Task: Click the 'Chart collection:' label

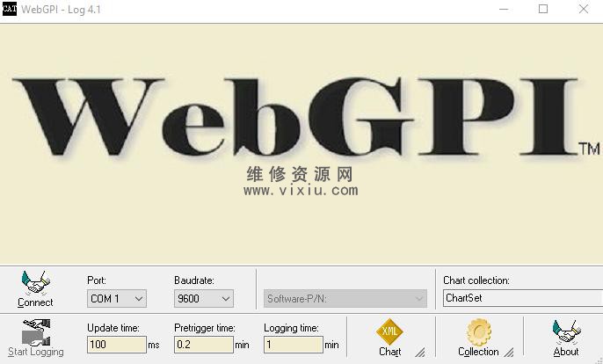Action: (476, 280)
